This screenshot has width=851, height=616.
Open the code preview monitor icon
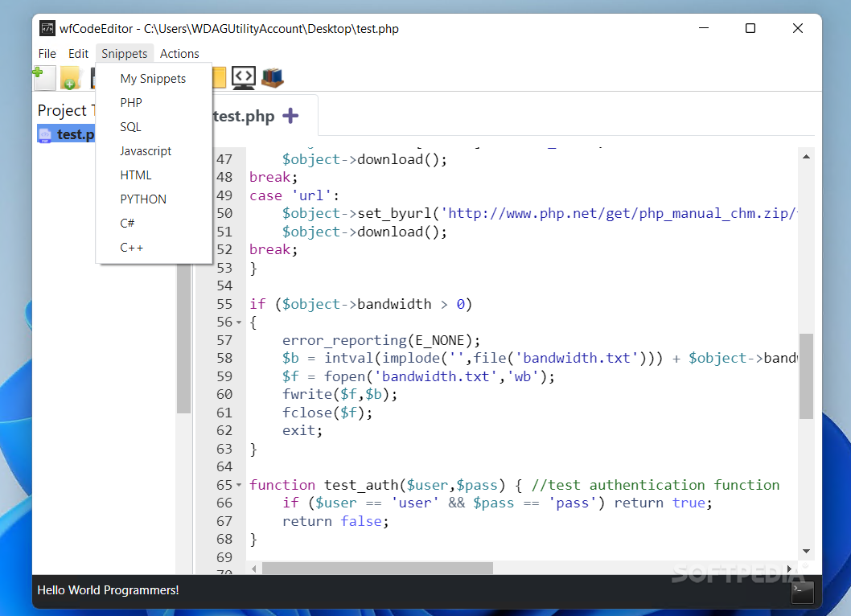(x=244, y=78)
